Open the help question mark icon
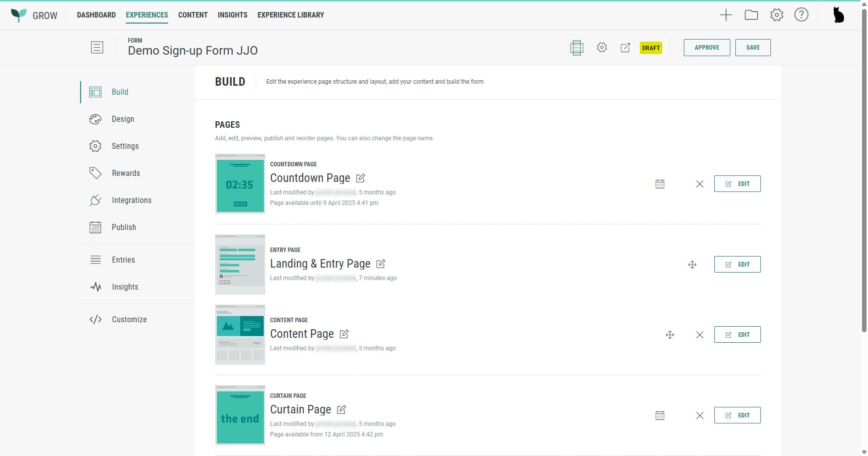This screenshot has height=456, width=868. (801, 15)
